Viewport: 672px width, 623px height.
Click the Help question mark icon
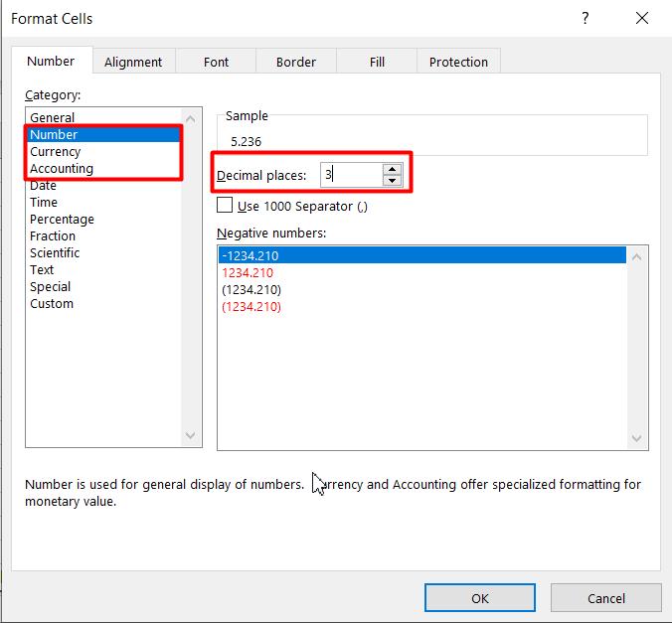click(x=586, y=18)
